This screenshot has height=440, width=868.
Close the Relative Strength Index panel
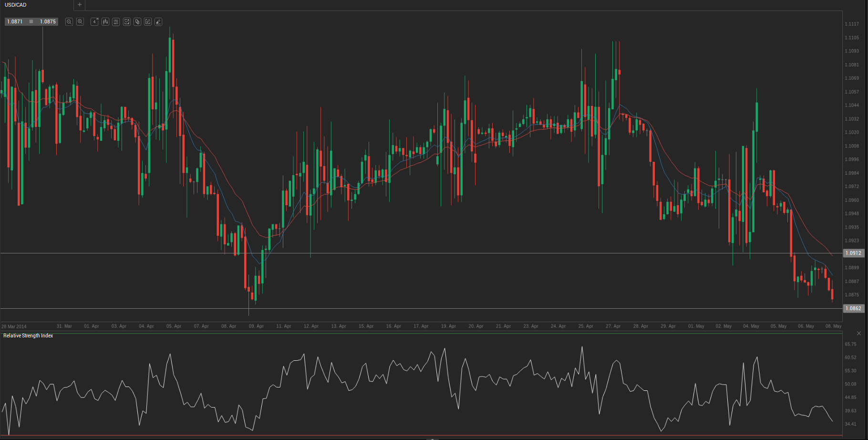858,333
